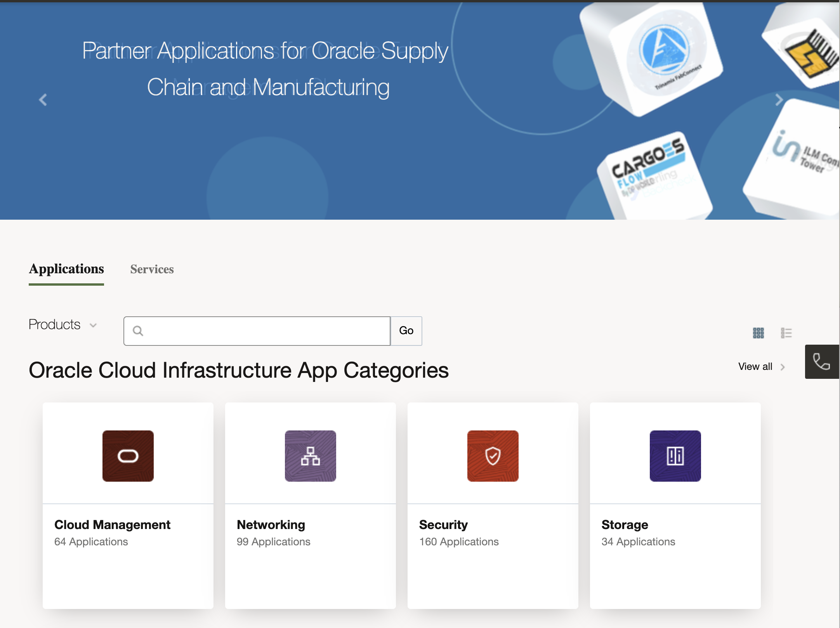Switch to grid view layout

pyautogui.click(x=758, y=333)
